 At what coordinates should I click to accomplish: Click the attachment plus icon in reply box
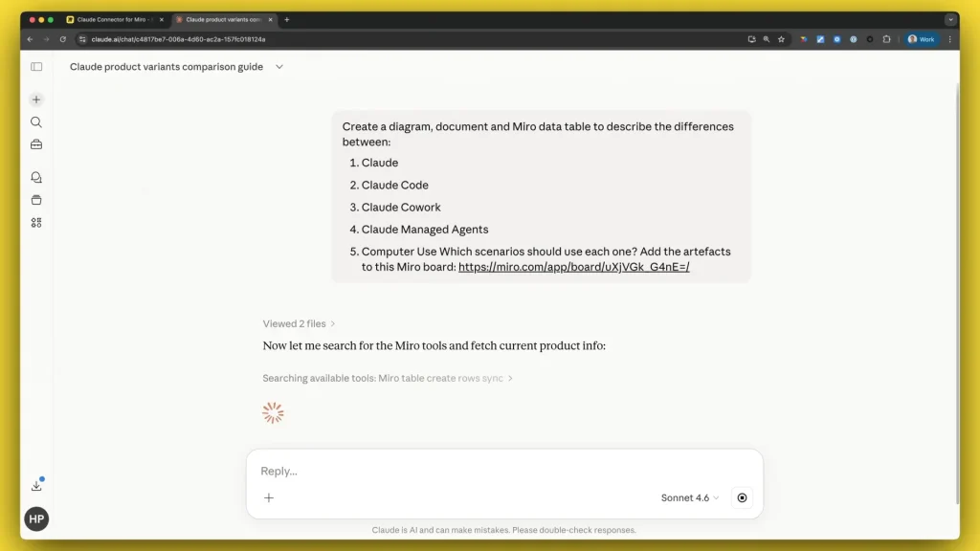click(269, 497)
